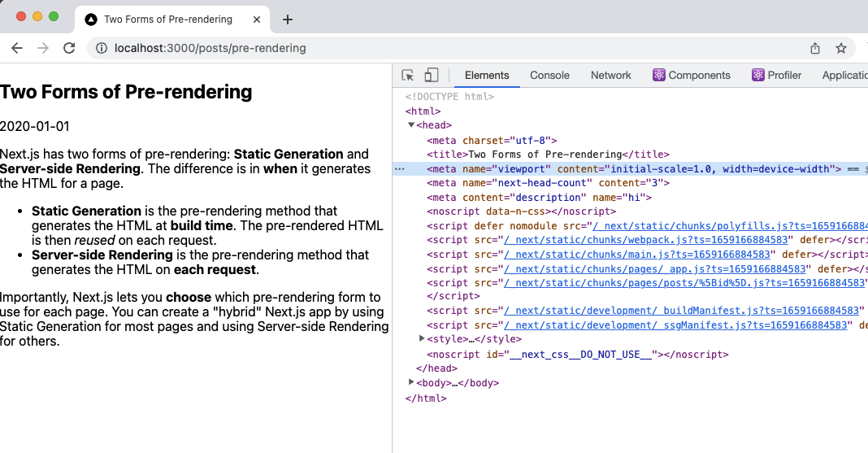Click the bold word choose

(x=189, y=298)
